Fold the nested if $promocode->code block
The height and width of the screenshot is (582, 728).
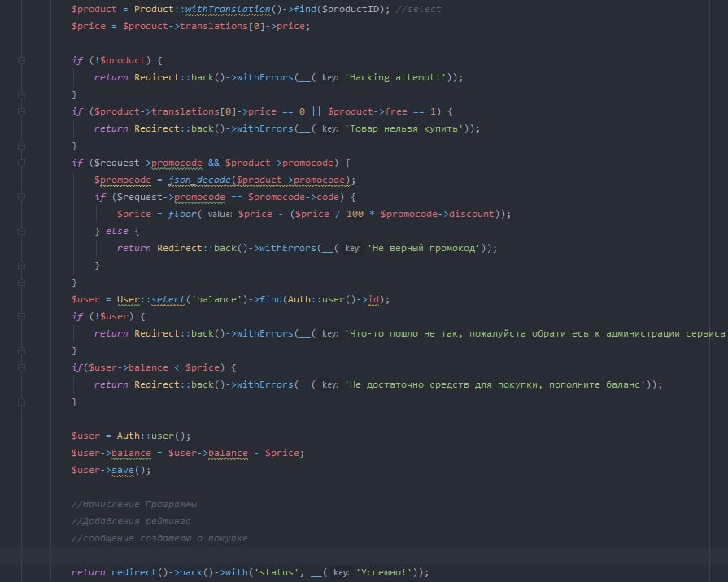coord(21,197)
